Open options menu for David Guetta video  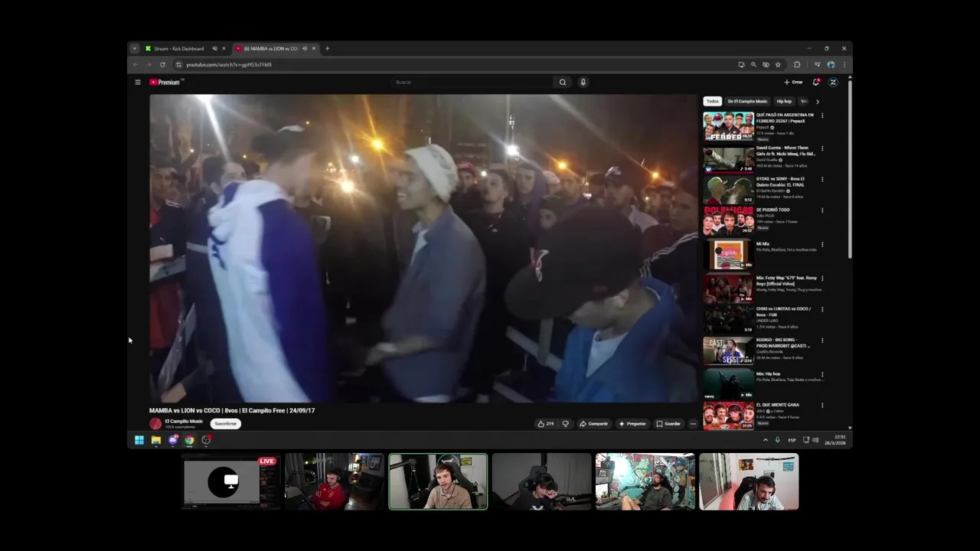tap(822, 148)
